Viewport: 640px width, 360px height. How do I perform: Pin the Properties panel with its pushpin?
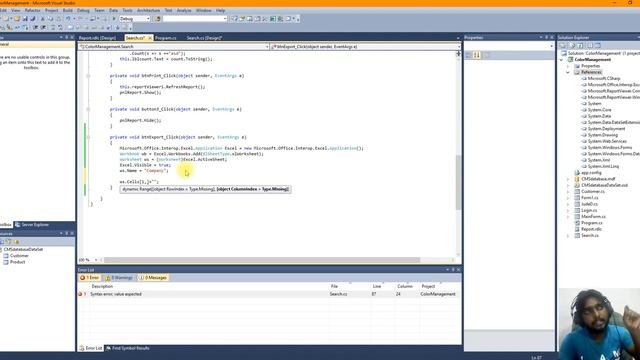547,37
